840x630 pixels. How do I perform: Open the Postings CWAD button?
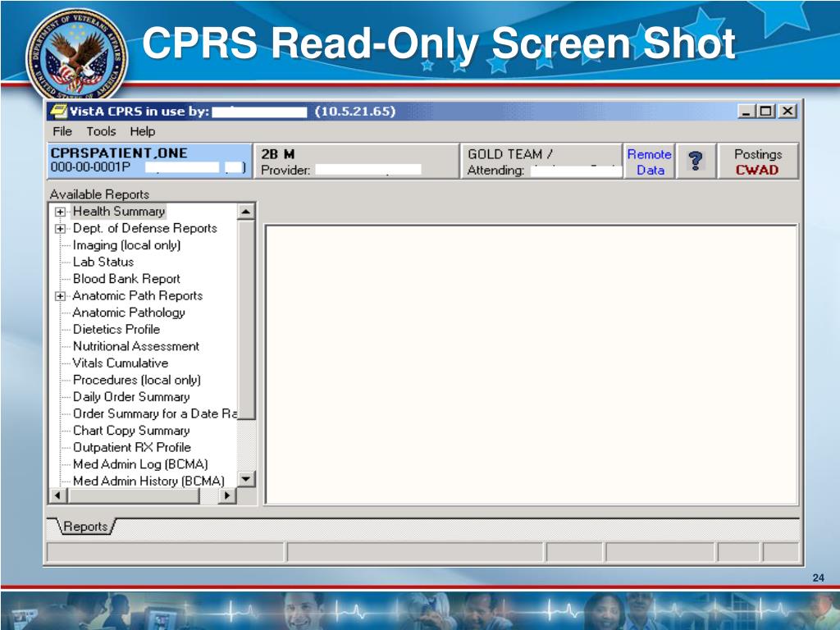[x=757, y=162]
